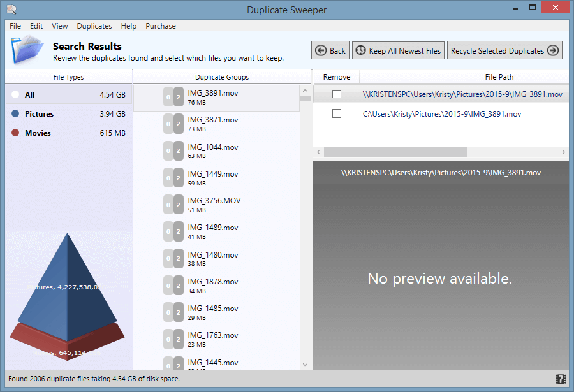Screen dimensions: 574x392
Task: Click the 0/2 count badge for IMG_1489.mov
Action: [x=173, y=231]
